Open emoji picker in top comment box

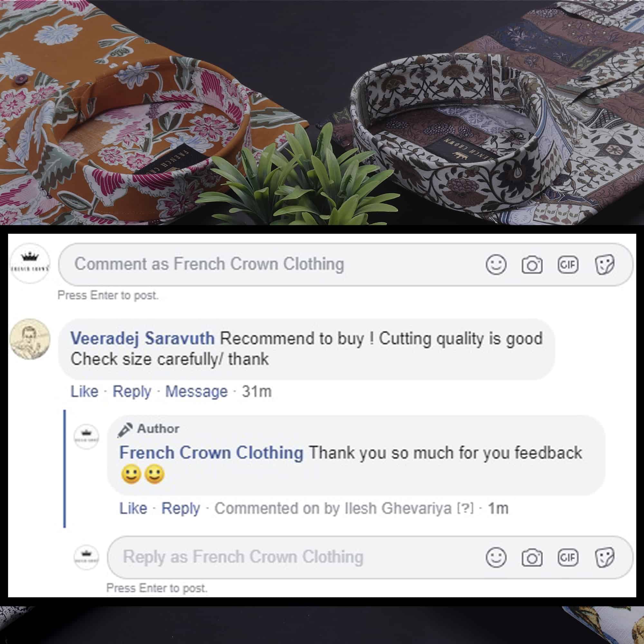coord(496,265)
